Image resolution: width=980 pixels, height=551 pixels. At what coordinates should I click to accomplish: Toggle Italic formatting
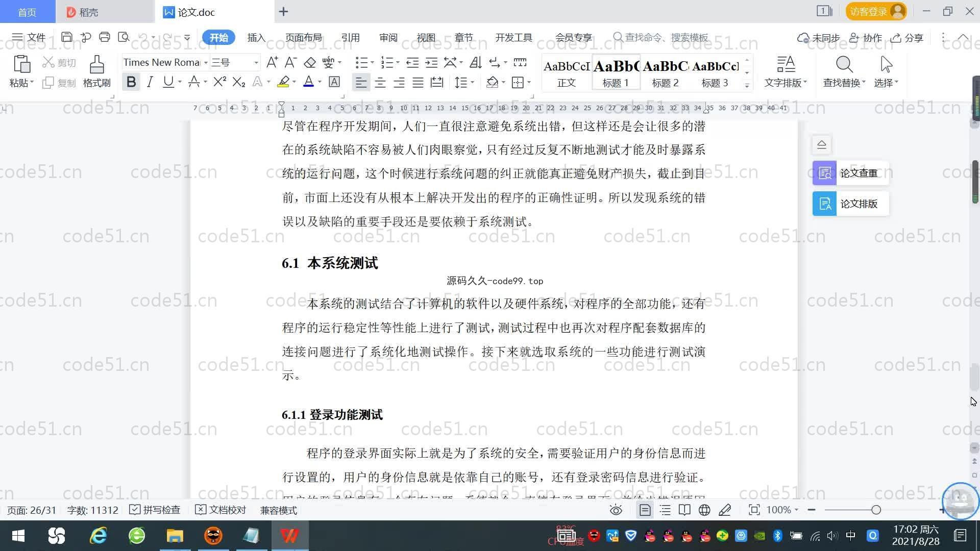[x=150, y=82]
